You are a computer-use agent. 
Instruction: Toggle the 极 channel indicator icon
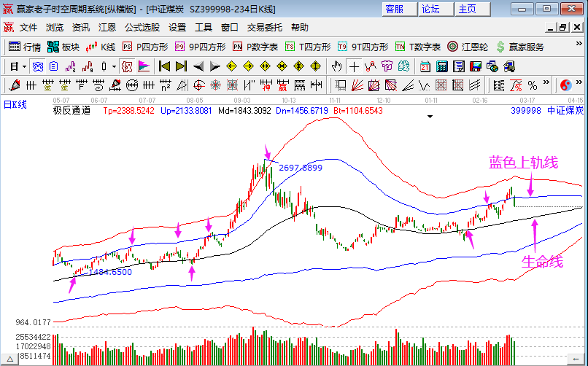click(x=127, y=66)
